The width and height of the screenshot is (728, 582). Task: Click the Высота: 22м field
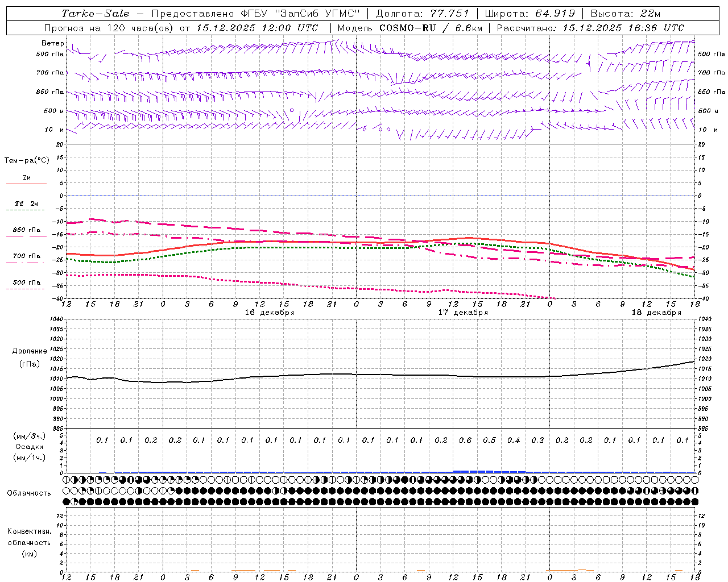(x=626, y=14)
